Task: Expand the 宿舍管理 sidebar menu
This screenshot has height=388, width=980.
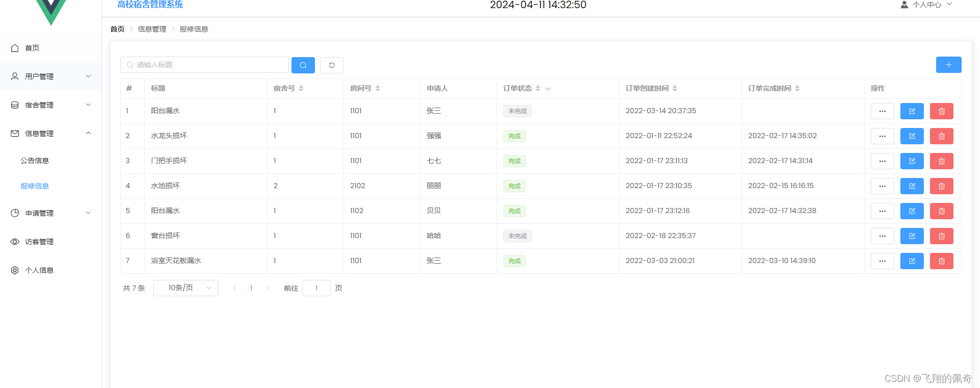Action: coord(51,105)
